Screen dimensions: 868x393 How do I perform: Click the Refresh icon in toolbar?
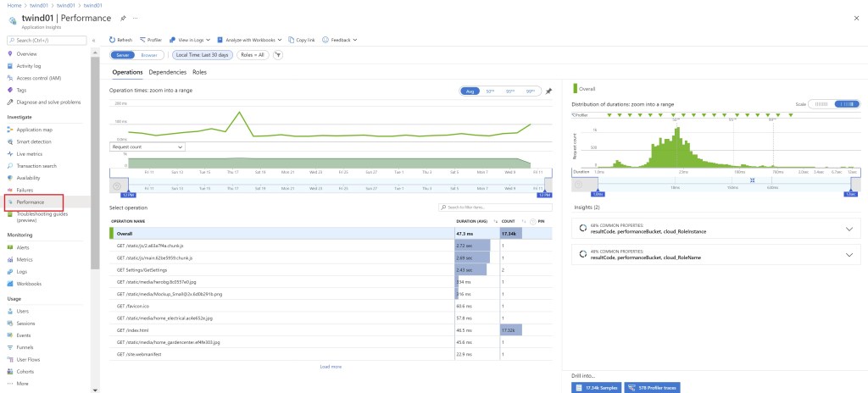pyautogui.click(x=113, y=40)
